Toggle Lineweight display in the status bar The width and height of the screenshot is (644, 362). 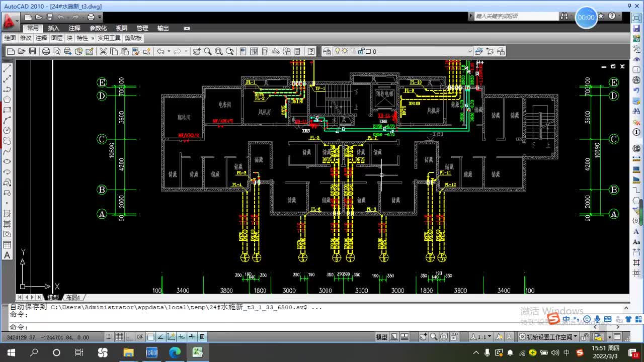(x=192, y=337)
